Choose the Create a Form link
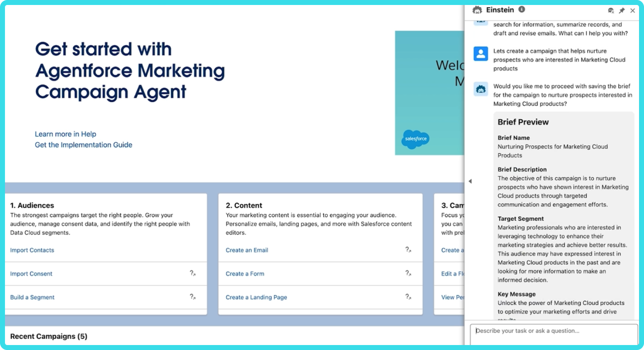The width and height of the screenshot is (644, 350). click(245, 274)
